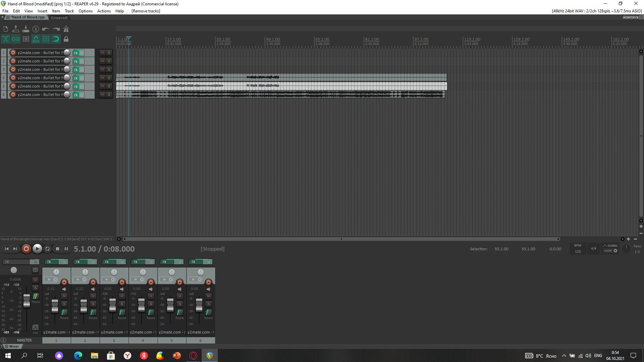Arm track 2 for recording
This screenshot has width=644, height=362.
(13, 61)
